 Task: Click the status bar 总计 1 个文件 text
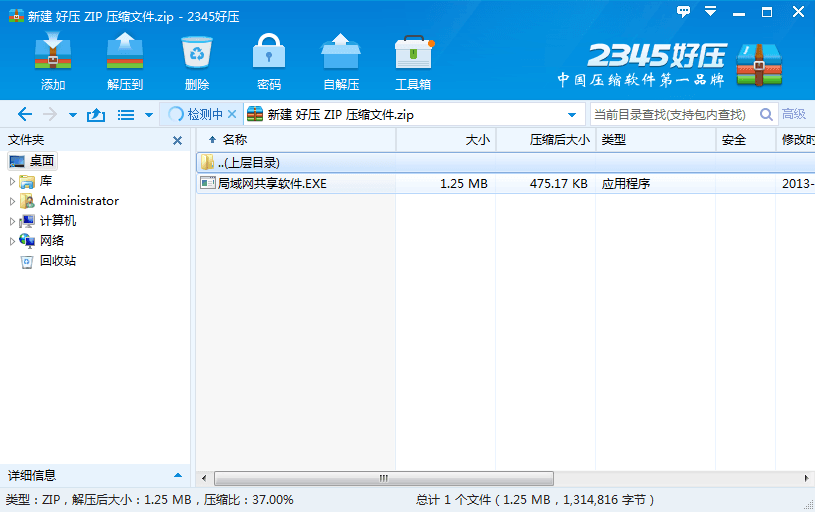click(534, 500)
